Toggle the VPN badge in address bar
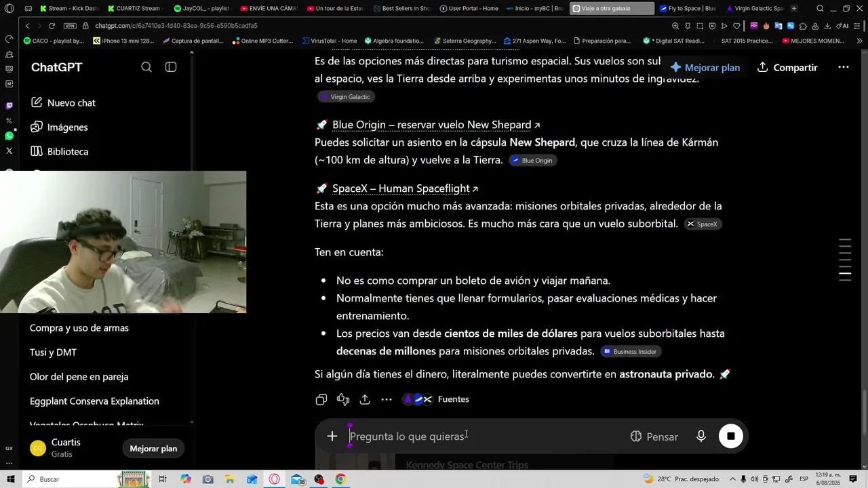The image size is (868, 488). pyautogui.click(x=70, y=26)
